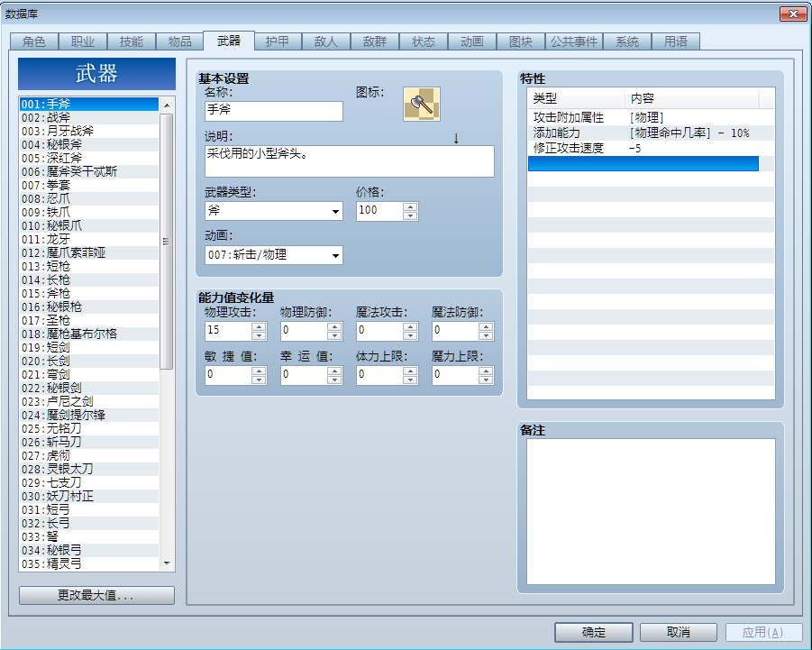The width and height of the screenshot is (812, 650).
Task: Click in the 物理攻击 field showing 15
Action: [x=228, y=331]
